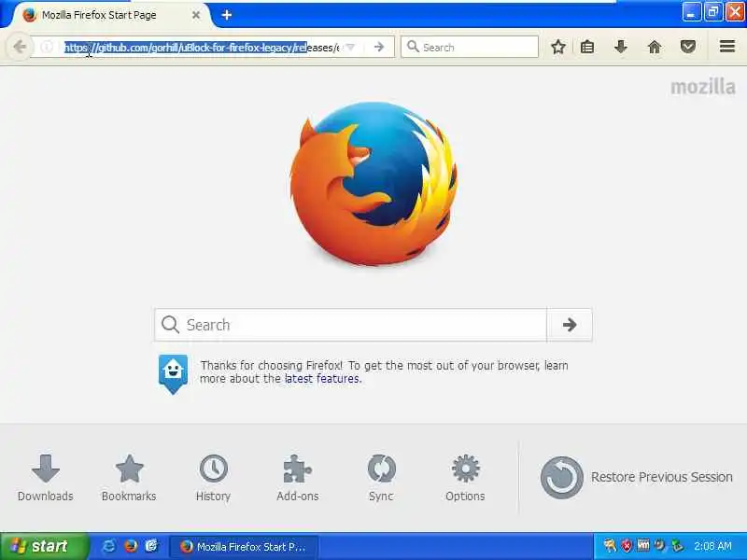Go to the Home page icon

[655, 47]
